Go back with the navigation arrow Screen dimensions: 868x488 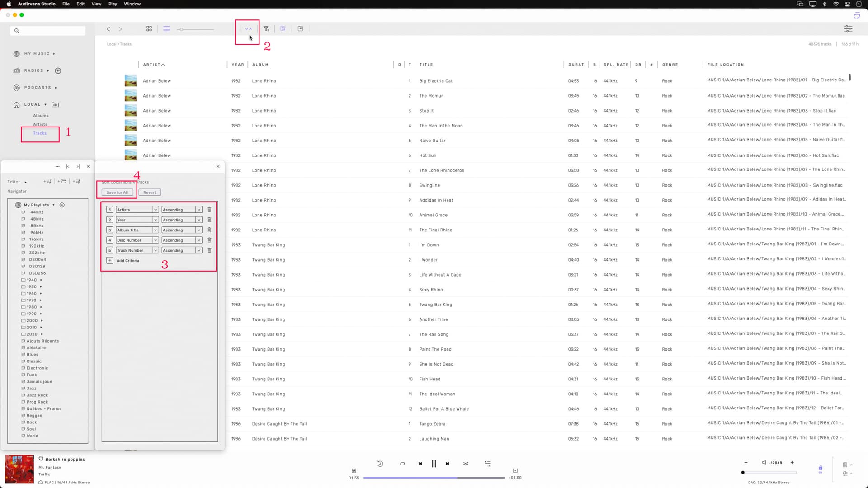tap(108, 29)
